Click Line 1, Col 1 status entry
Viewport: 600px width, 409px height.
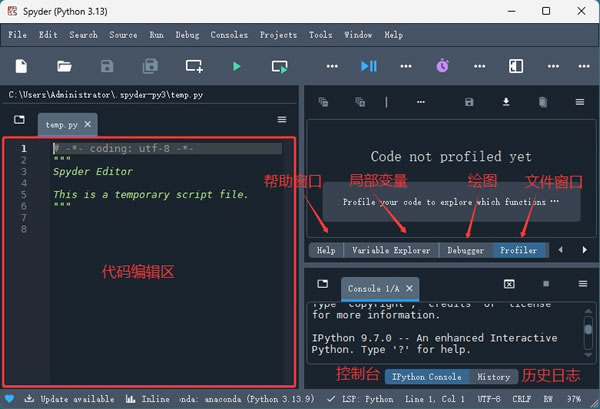click(x=435, y=399)
